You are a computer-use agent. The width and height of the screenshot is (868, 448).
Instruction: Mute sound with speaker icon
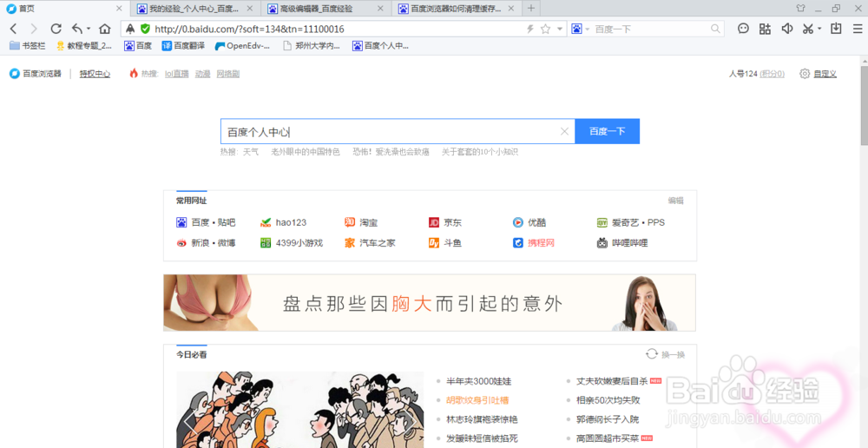point(786,29)
